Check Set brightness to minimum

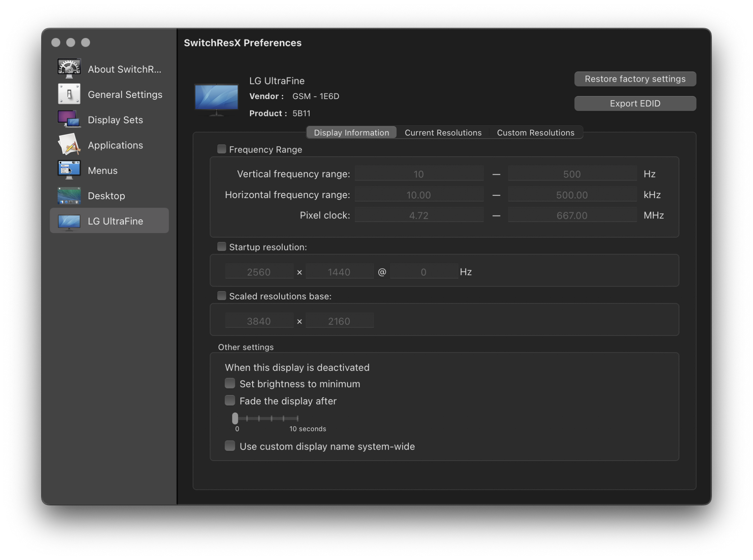coord(230,383)
